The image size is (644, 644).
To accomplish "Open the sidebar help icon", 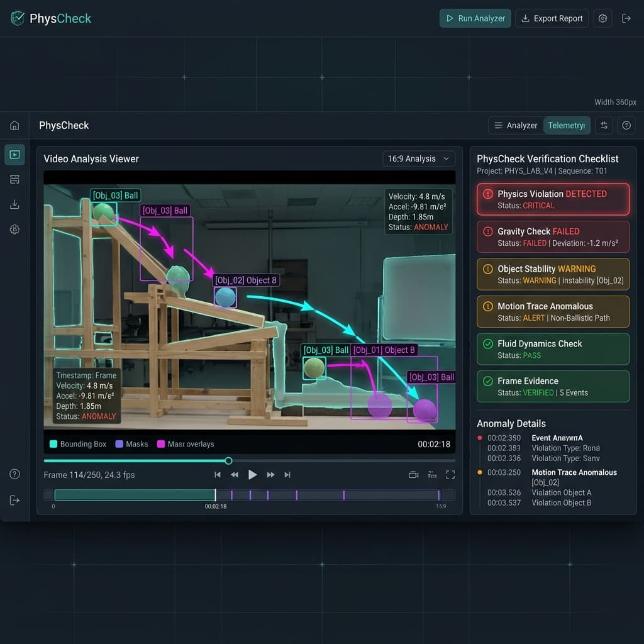I will (14, 474).
